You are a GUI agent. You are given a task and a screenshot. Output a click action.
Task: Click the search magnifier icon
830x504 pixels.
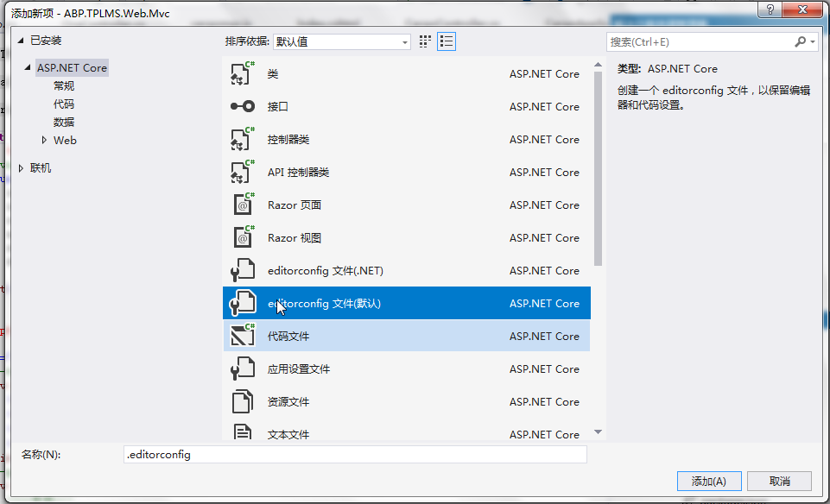[801, 41]
